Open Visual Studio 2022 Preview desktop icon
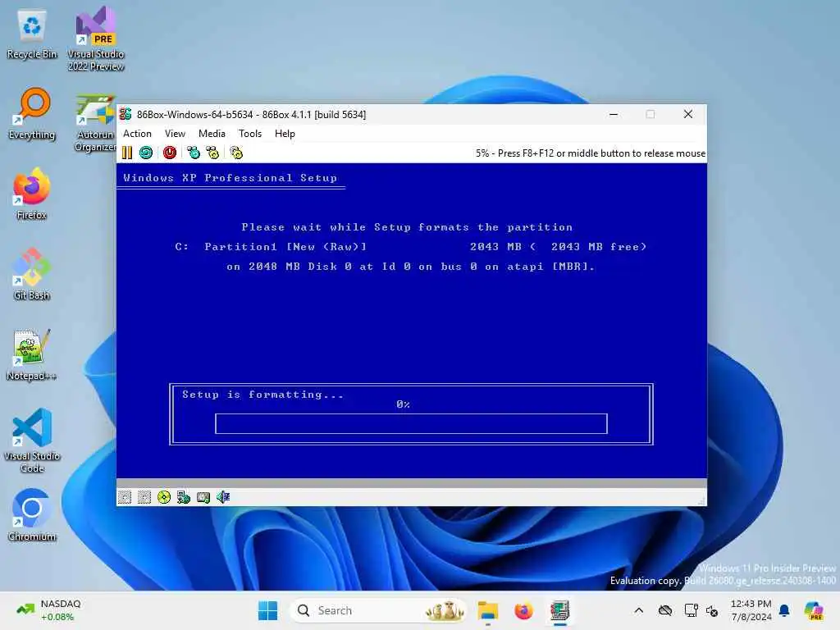The image size is (840, 630). 96,39
